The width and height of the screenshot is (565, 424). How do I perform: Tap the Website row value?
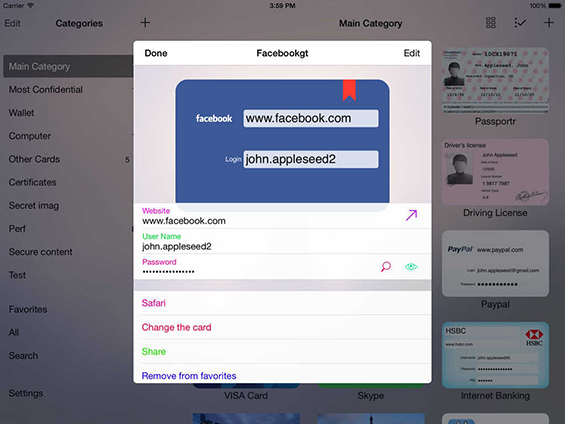184,221
